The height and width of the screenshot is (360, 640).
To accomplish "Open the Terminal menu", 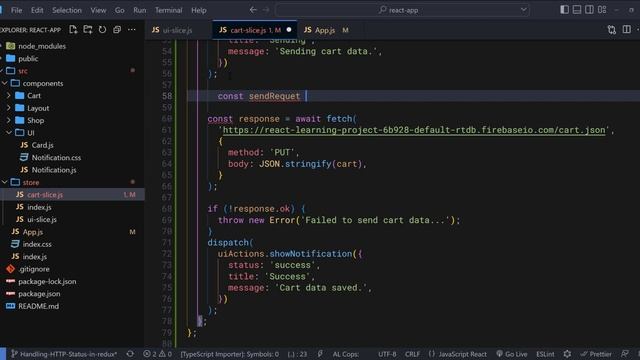I will (169, 10).
